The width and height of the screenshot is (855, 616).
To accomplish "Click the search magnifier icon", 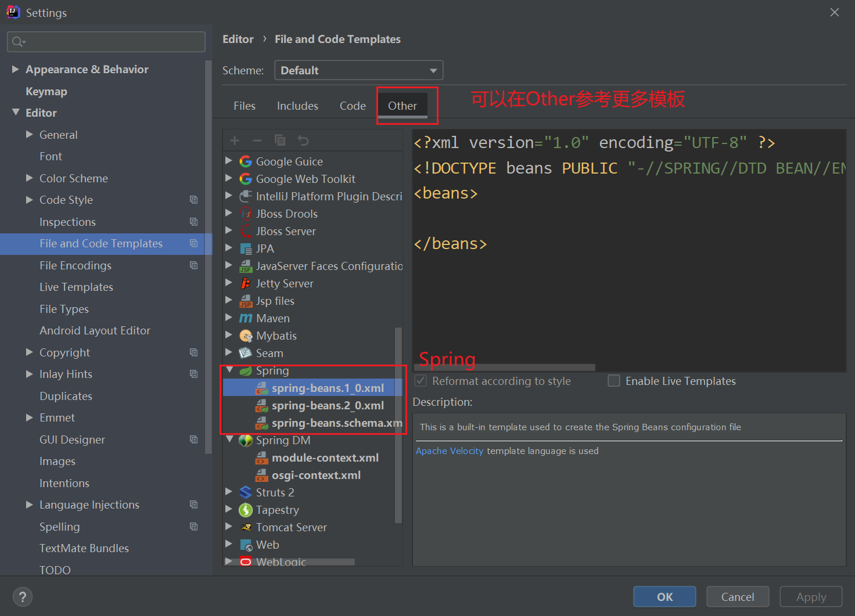I will 18,42.
